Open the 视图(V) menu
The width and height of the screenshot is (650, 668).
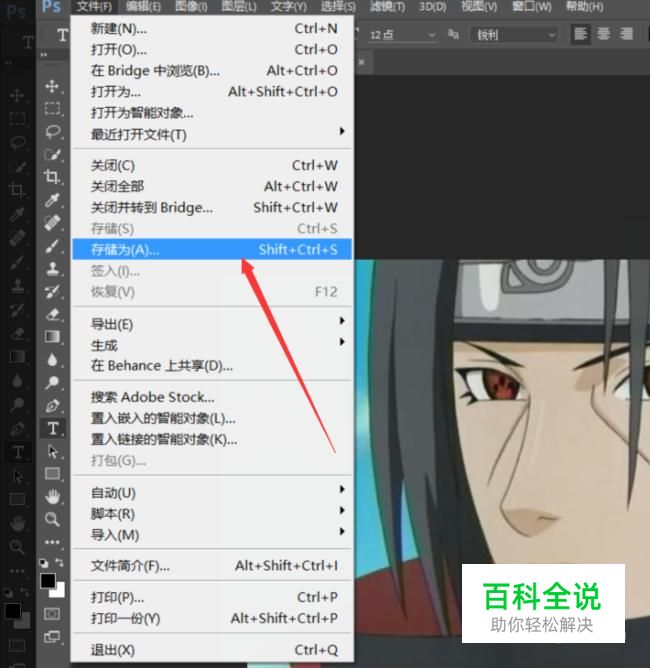pyautogui.click(x=479, y=7)
